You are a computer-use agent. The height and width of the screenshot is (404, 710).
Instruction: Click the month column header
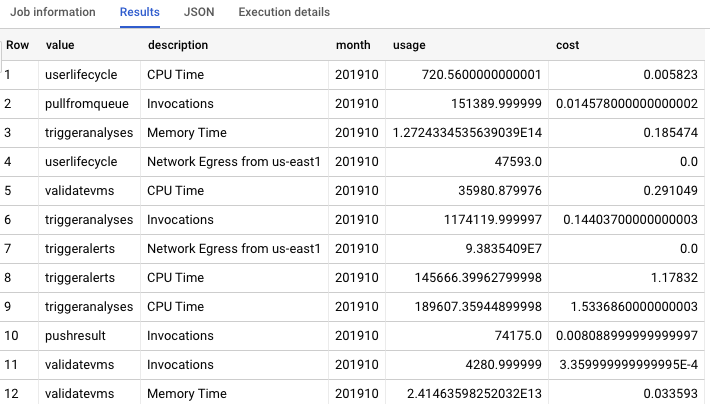point(353,45)
